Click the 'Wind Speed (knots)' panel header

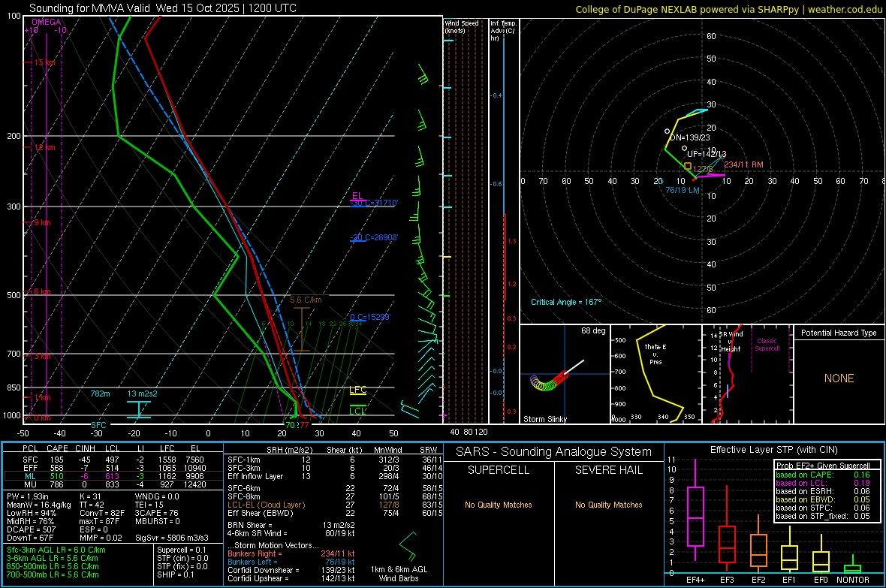(x=462, y=26)
